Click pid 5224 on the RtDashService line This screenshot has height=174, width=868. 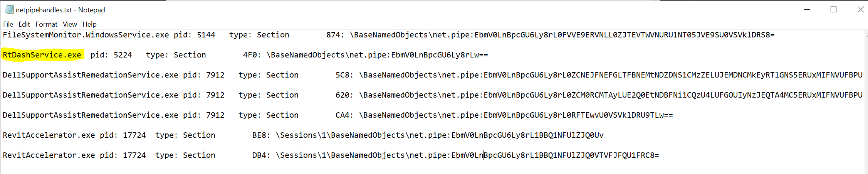tap(111, 55)
